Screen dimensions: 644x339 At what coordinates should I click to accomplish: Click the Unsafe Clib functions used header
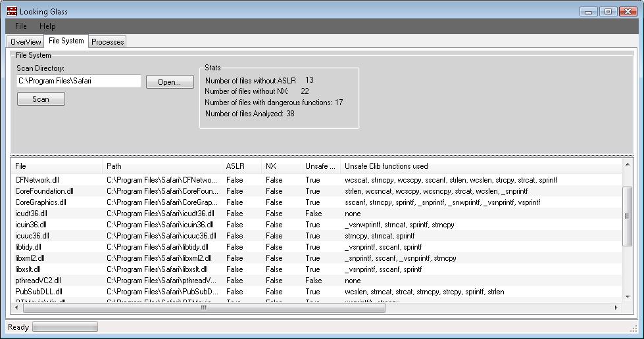coord(482,166)
